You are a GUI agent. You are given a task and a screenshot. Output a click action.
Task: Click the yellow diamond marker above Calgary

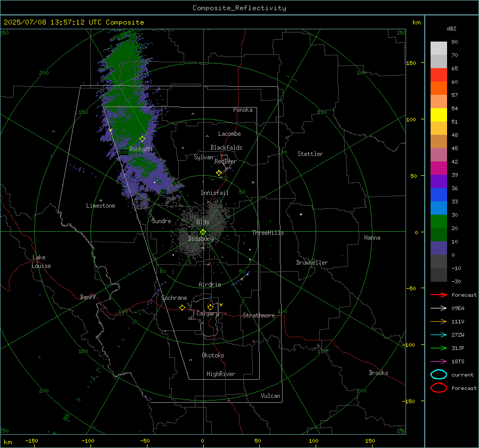tap(210, 307)
